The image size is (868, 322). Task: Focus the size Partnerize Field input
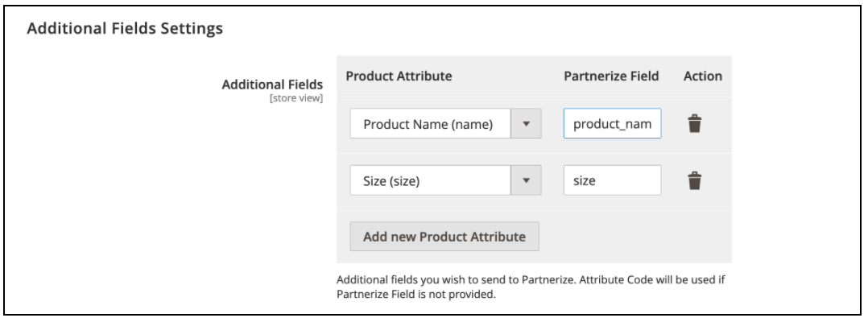(x=612, y=180)
